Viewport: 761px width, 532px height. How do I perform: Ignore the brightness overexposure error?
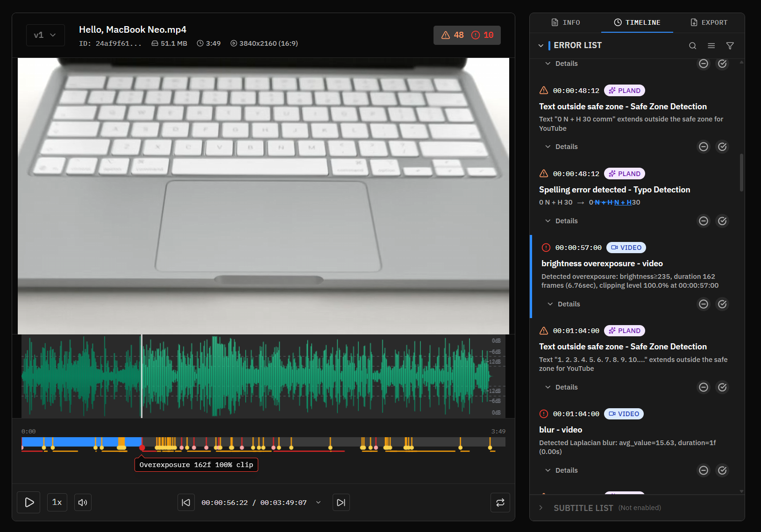click(704, 304)
